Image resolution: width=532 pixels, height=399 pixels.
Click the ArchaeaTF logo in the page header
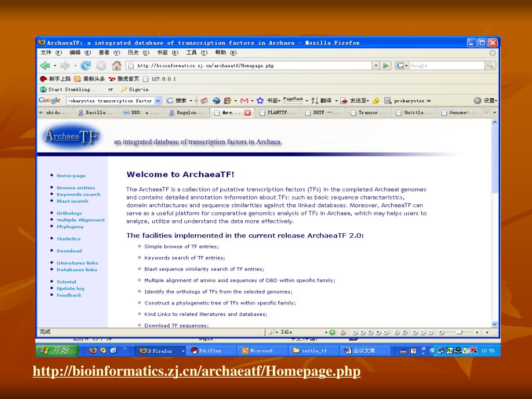tap(72, 137)
